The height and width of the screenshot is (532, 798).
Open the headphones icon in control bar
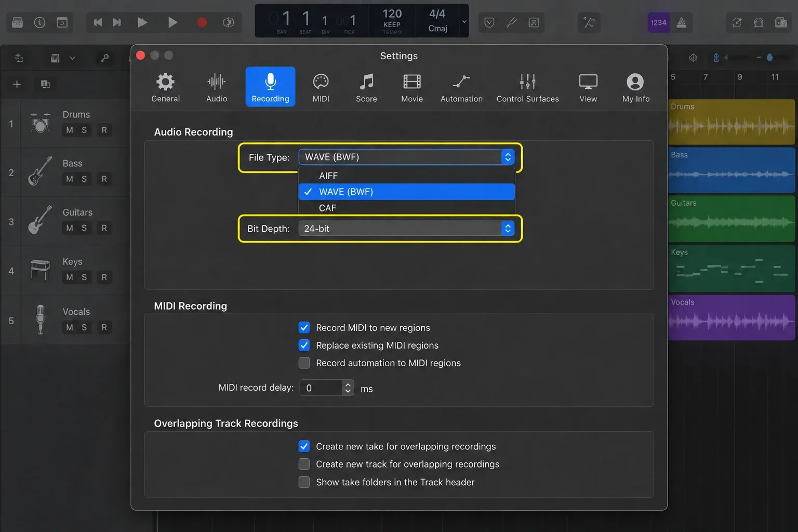coord(759,22)
